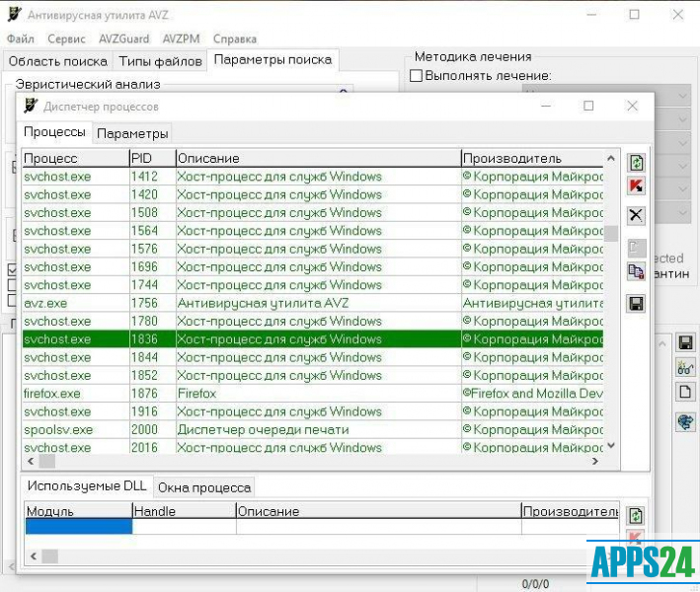Select the Параметры поиска tab
This screenshot has height=592, width=700.
272,60
